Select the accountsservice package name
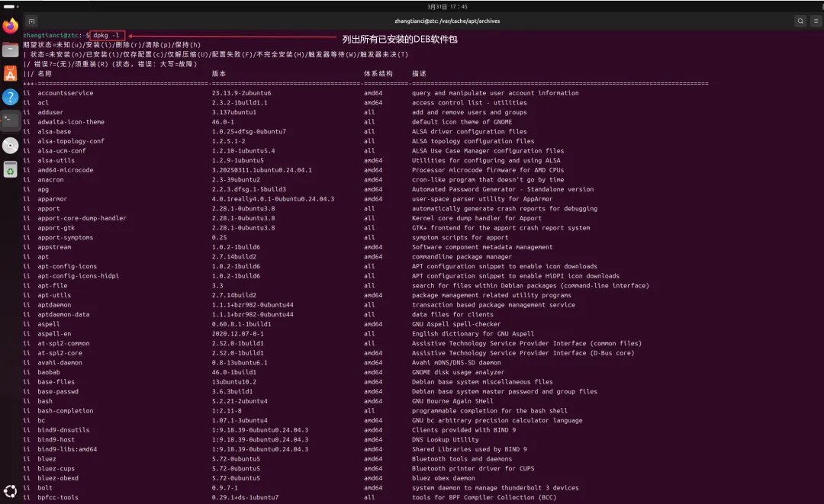The image size is (824, 504). [x=65, y=93]
